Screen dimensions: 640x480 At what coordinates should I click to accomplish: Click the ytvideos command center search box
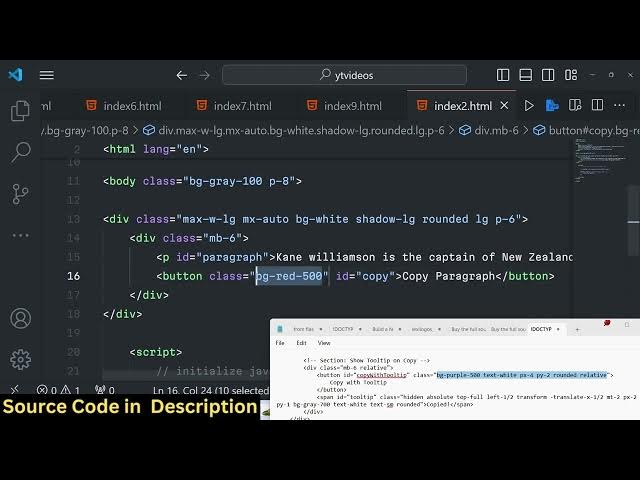pos(344,75)
